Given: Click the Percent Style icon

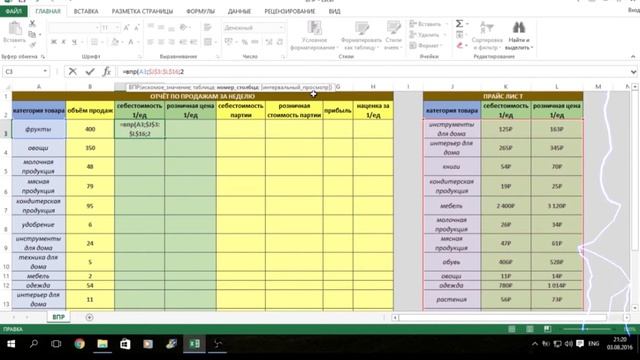Looking at the screenshot, I should (x=244, y=42).
